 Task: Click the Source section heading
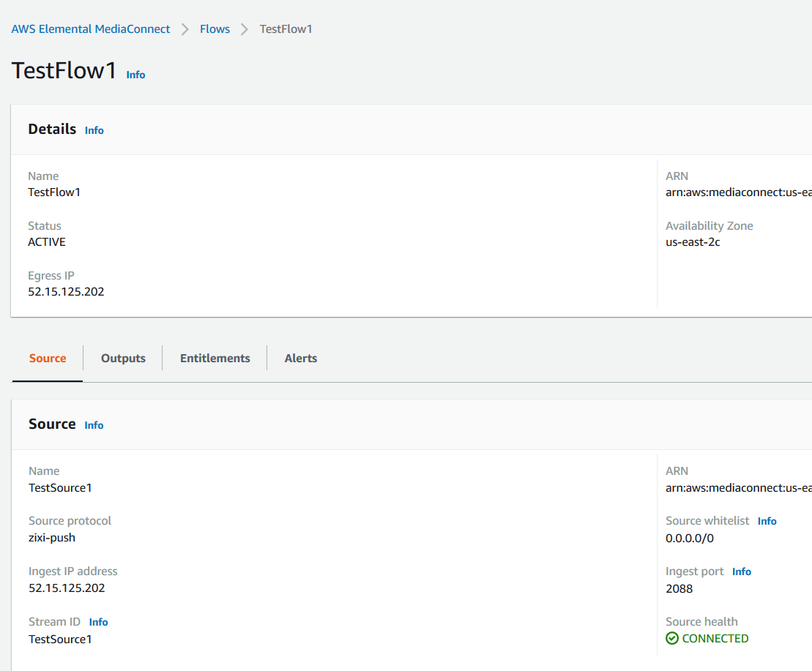click(52, 424)
